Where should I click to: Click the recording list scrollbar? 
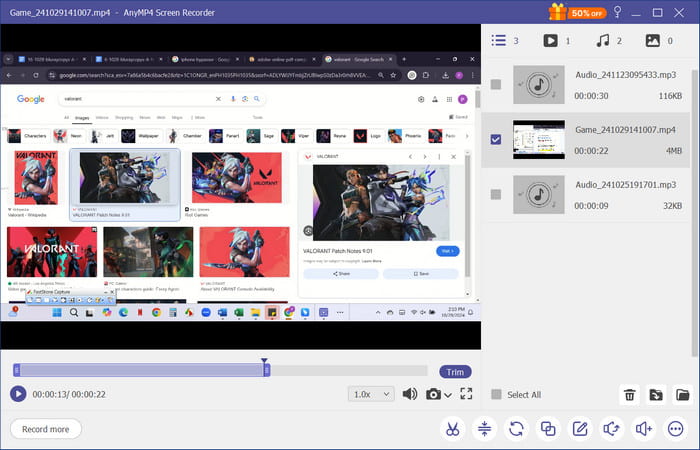tap(695, 213)
